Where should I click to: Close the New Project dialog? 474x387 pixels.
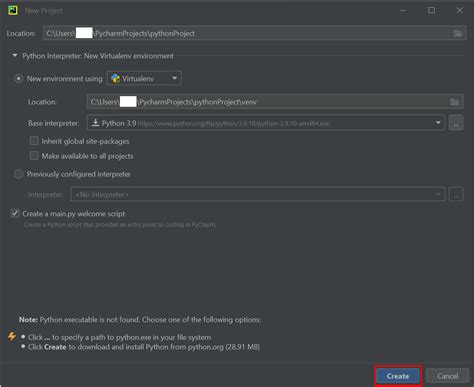pyautogui.click(x=459, y=10)
